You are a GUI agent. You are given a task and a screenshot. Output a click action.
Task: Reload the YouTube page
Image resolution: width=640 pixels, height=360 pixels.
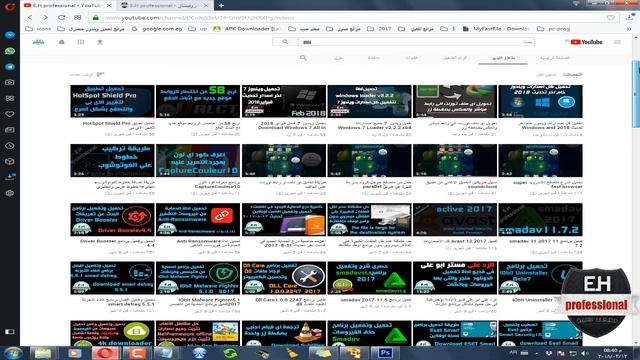coord(62,18)
